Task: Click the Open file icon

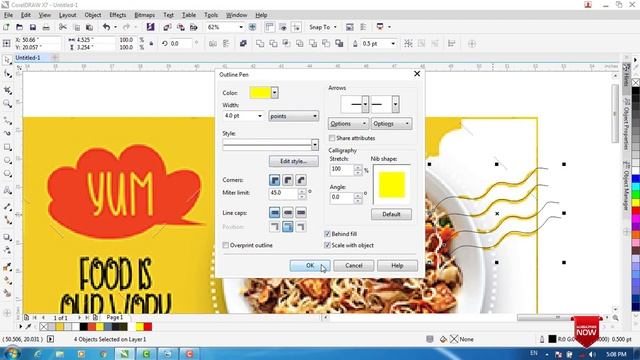Action: point(19,27)
